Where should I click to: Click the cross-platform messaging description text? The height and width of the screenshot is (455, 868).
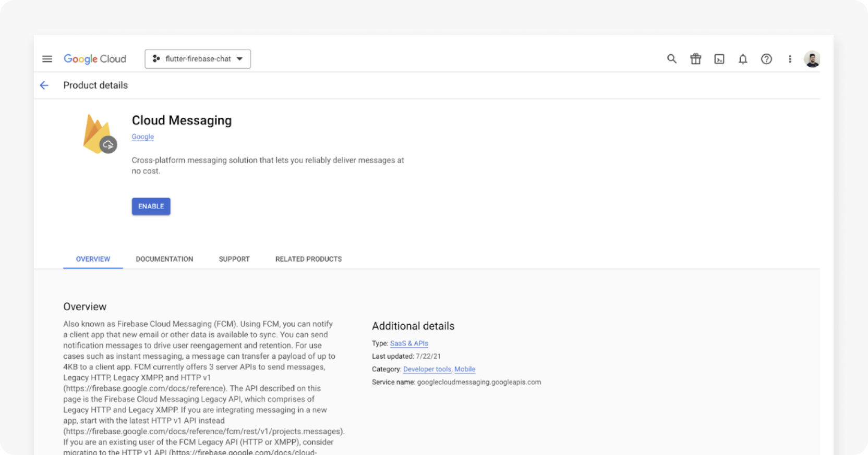(268, 165)
